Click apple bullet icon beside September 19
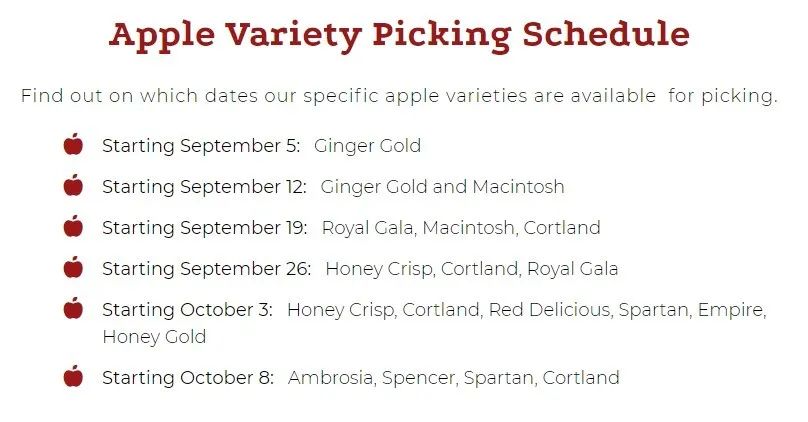Screen dimensions: 808x422 coord(73,226)
